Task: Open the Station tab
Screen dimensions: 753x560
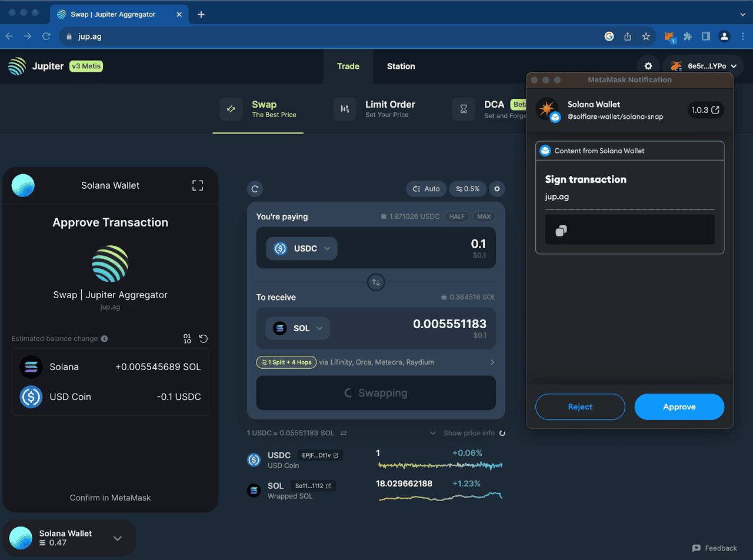Action: pyautogui.click(x=401, y=66)
